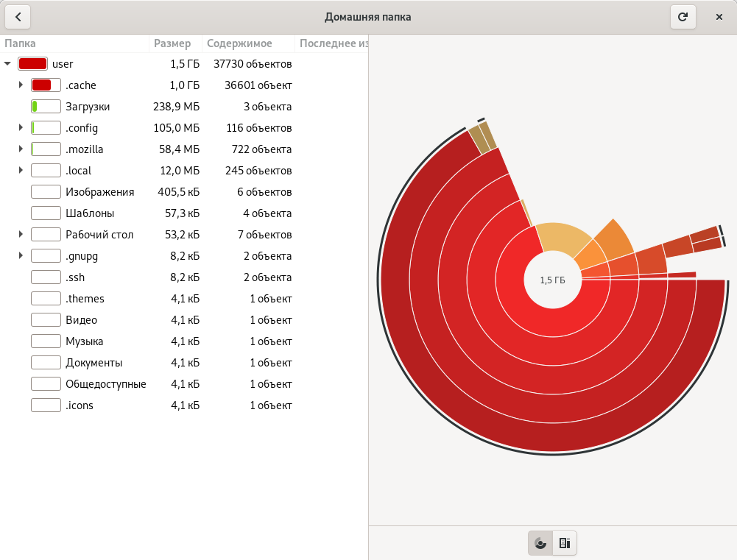The width and height of the screenshot is (737, 560).
Task: Select the Изображения folder row
Action: tap(99, 192)
